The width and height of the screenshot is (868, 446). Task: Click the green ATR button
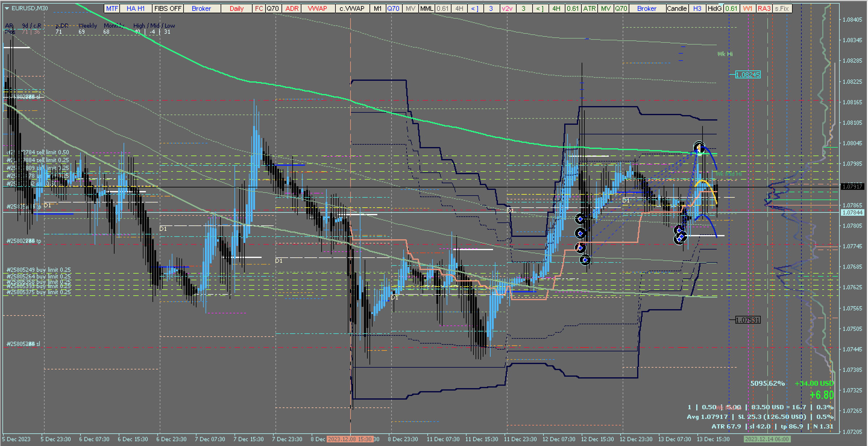[589, 8]
